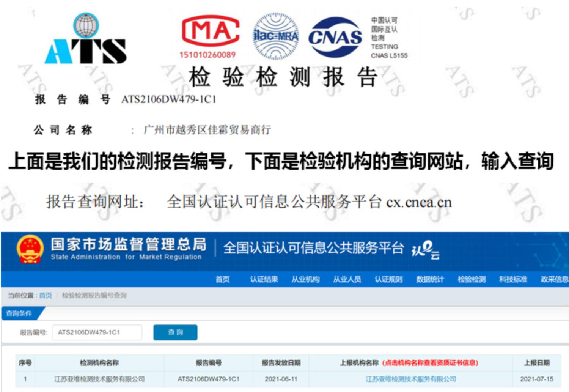Screen dimensions: 569x392
Task: Click the 认e云 logo in the blue header
Action: (425, 250)
